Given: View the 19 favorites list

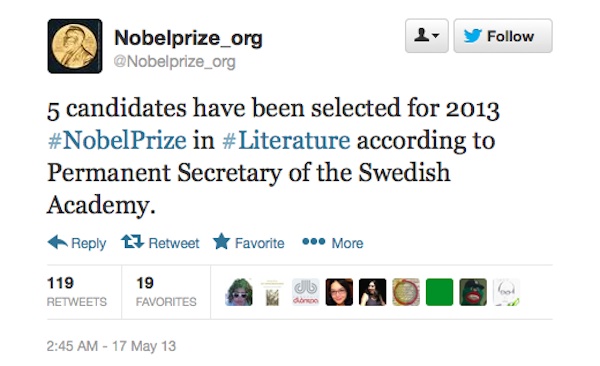Looking at the screenshot, I should tap(166, 292).
